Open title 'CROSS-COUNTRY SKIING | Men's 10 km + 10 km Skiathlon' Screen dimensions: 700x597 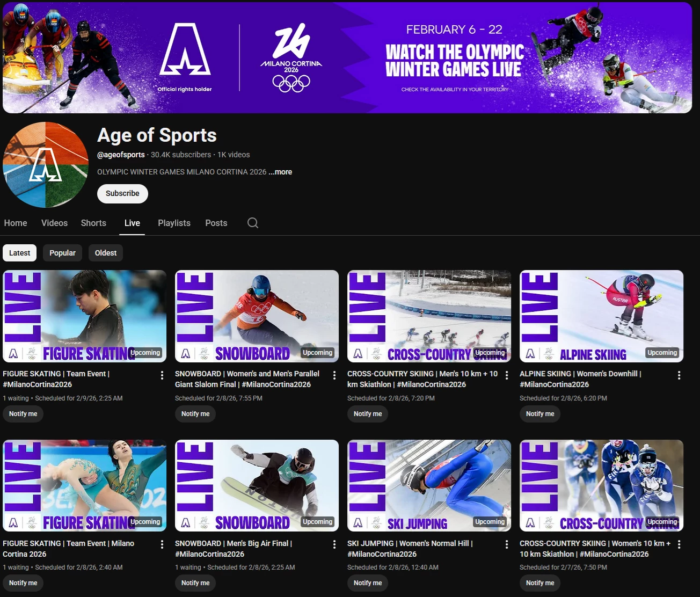[422, 379]
